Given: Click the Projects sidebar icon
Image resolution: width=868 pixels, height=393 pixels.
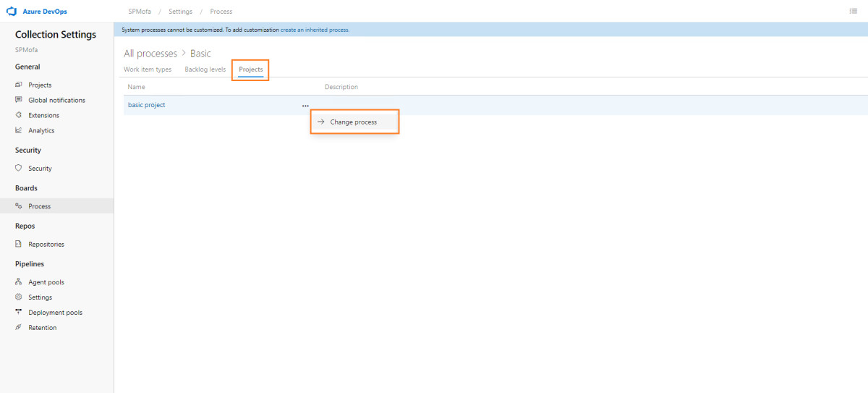Looking at the screenshot, I should pyautogui.click(x=19, y=85).
